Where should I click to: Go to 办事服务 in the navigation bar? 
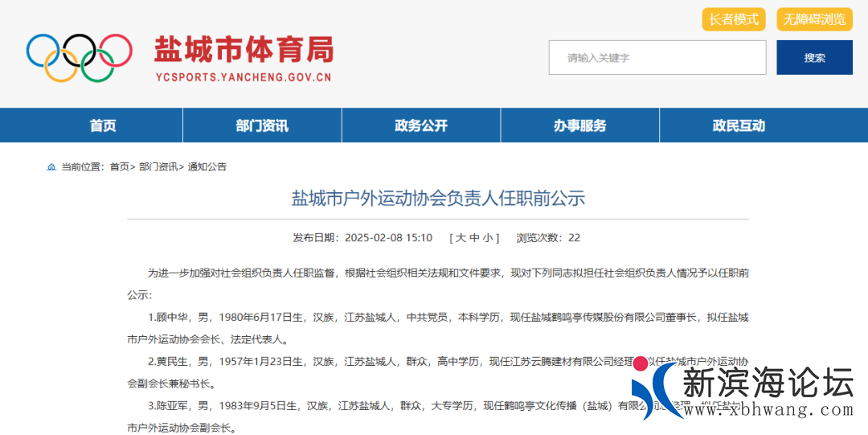[x=579, y=125]
